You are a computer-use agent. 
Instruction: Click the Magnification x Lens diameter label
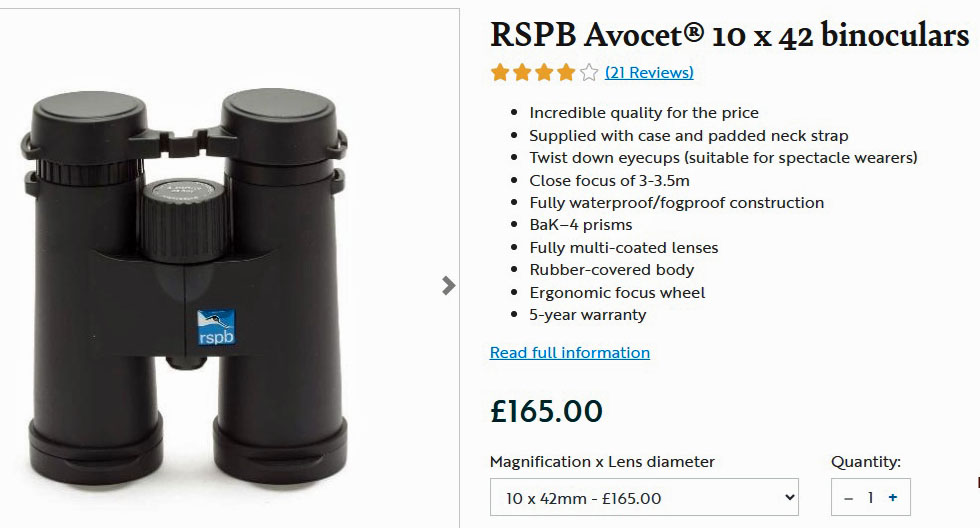(602, 462)
